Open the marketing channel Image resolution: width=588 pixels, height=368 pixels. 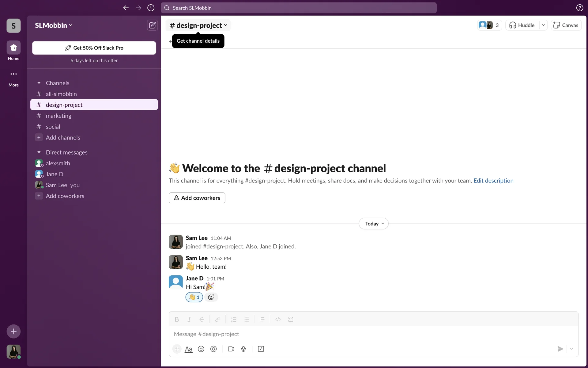58,116
